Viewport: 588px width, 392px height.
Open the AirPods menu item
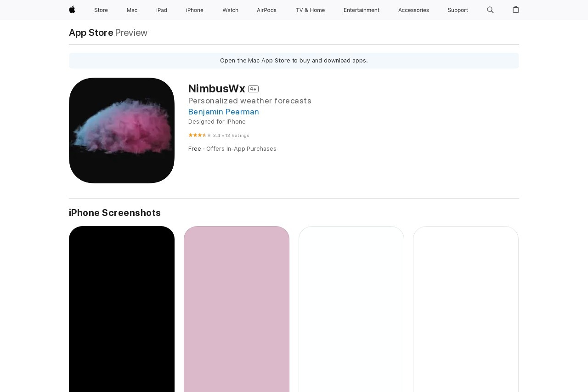[266, 10]
